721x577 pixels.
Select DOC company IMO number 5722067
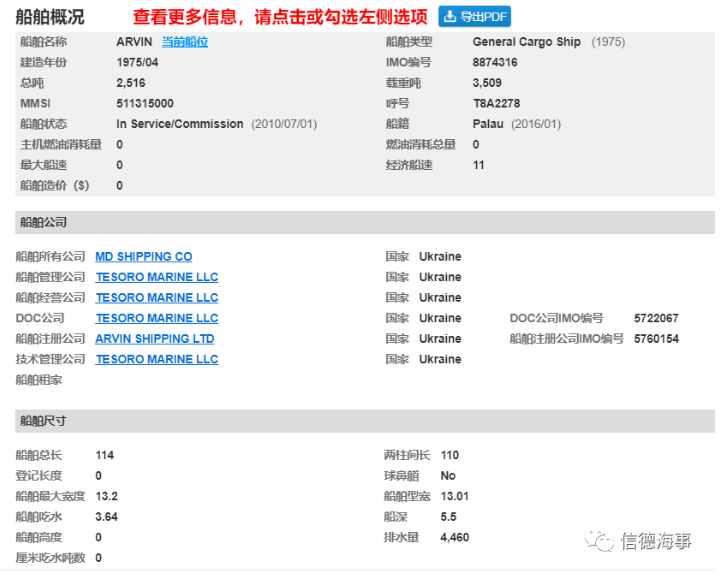point(656,318)
